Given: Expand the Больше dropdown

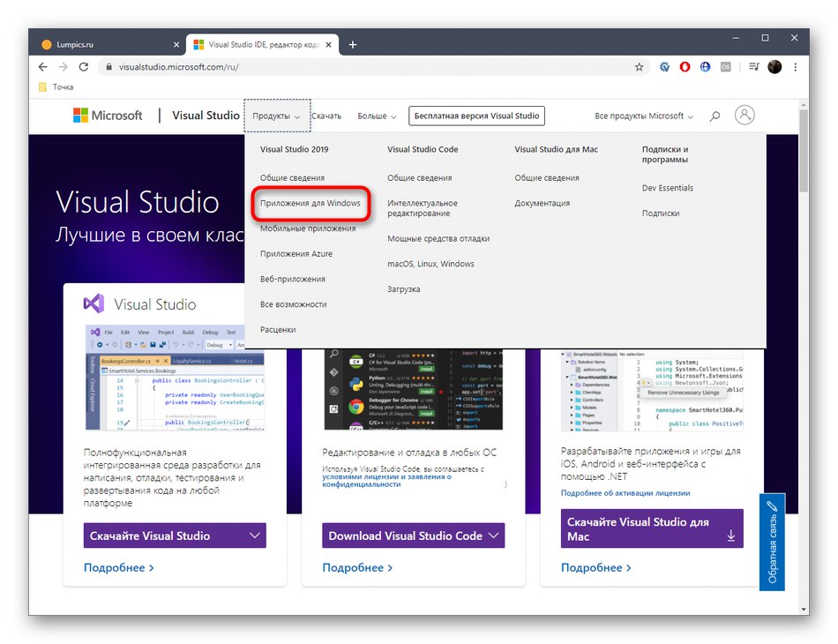Looking at the screenshot, I should [377, 116].
